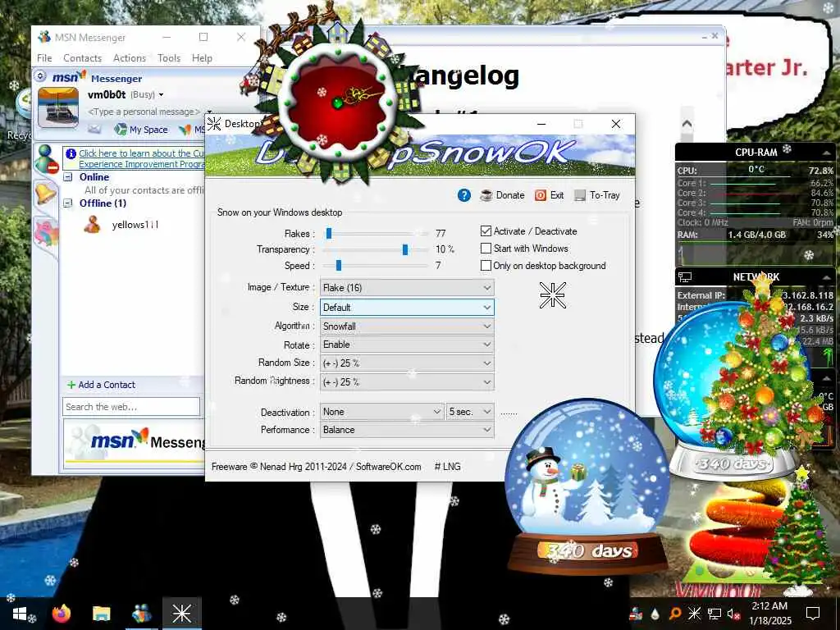Adjust the Transparency slider handle
Viewport: 840px width, 630px height.
click(x=405, y=249)
